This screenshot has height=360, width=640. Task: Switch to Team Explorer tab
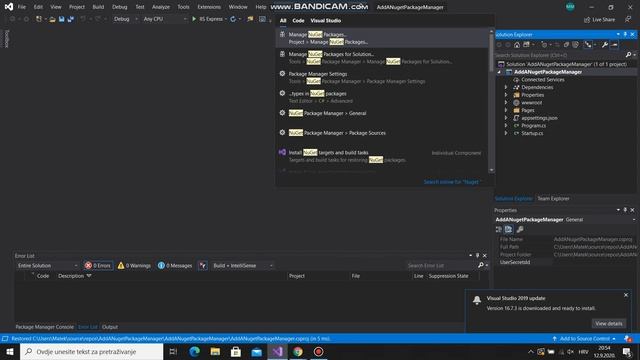553,198
